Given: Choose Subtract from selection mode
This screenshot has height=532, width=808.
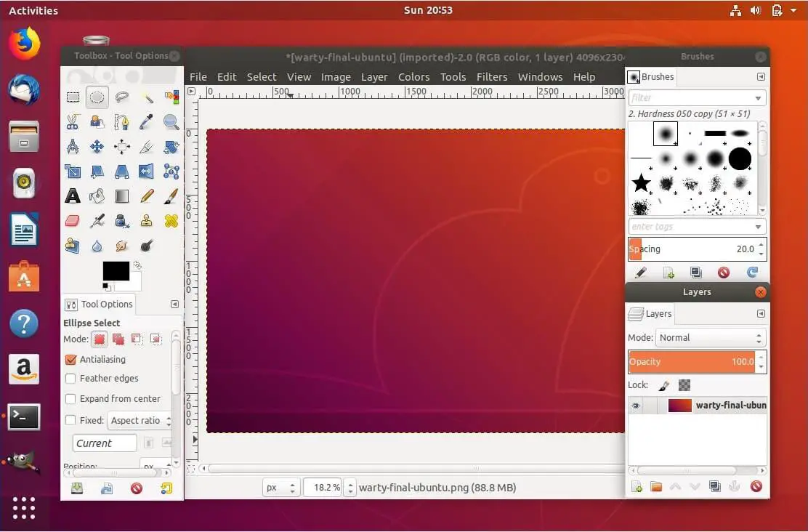Looking at the screenshot, I should tap(137, 339).
